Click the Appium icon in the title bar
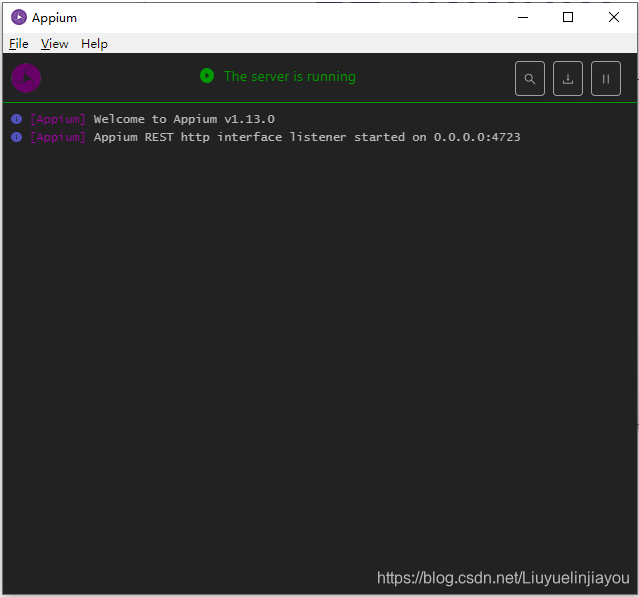 coord(19,18)
